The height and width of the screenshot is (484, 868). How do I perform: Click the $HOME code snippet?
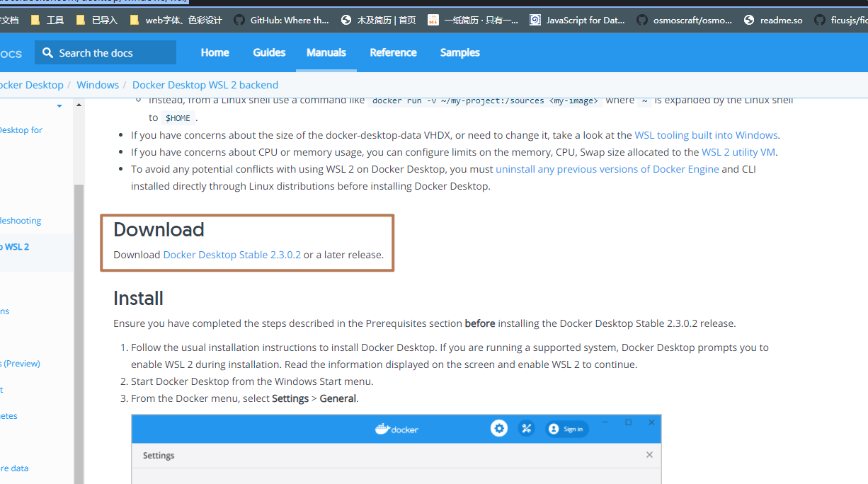tap(178, 118)
